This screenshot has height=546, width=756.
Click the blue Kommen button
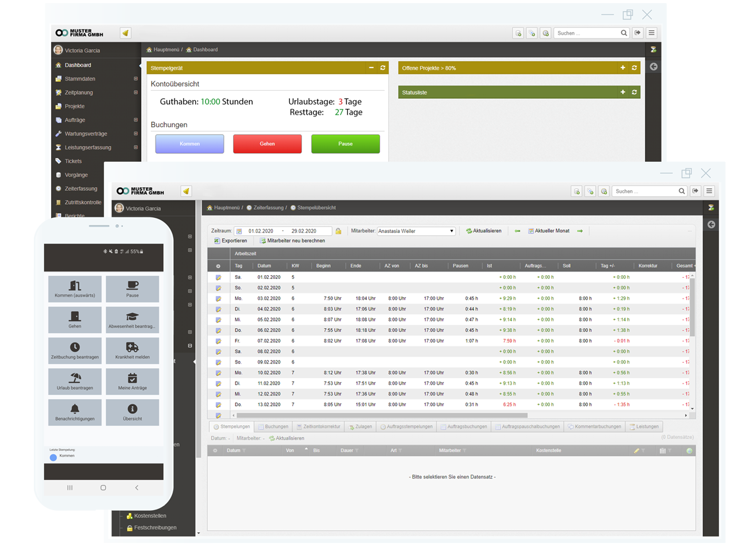click(x=190, y=144)
